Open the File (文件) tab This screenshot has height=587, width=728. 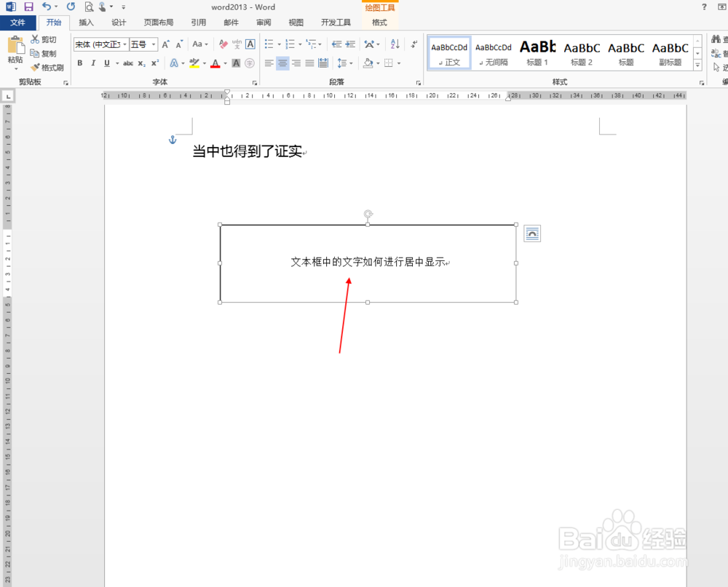click(x=17, y=23)
